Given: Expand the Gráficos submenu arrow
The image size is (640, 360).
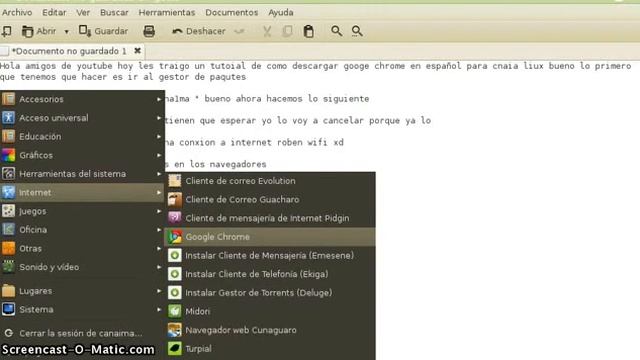Looking at the screenshot, I should [159, 155].
